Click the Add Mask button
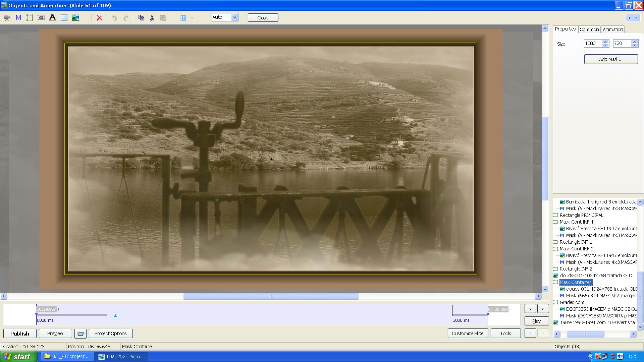This screenshot has height=362, width=644. pyautogui.click(x=610, y=59)
